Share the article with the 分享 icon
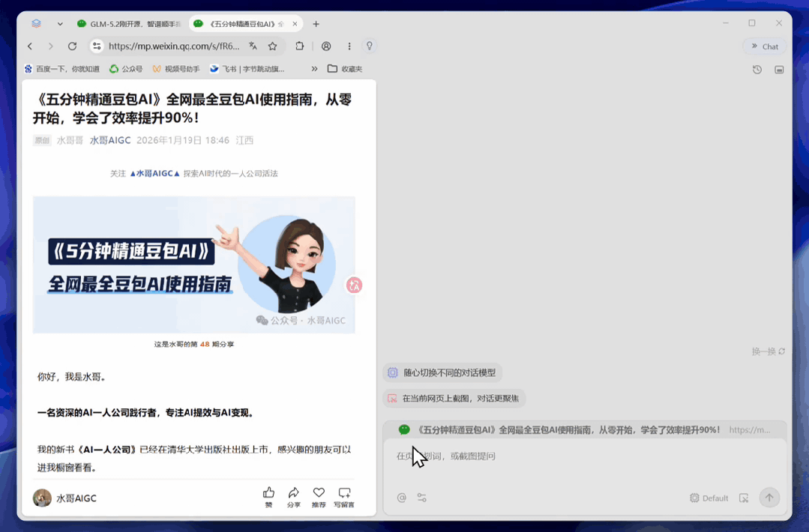 coord(294,498)
